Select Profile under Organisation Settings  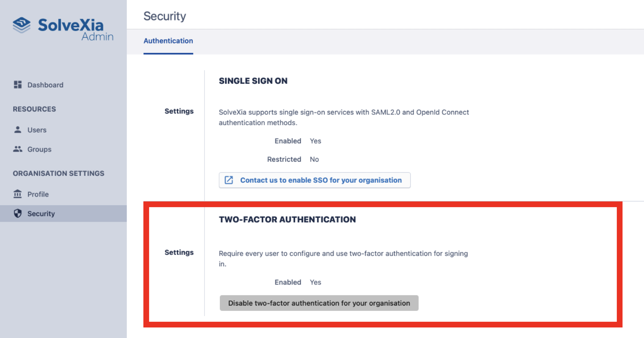pyautogui.click(x=38, y=195)
